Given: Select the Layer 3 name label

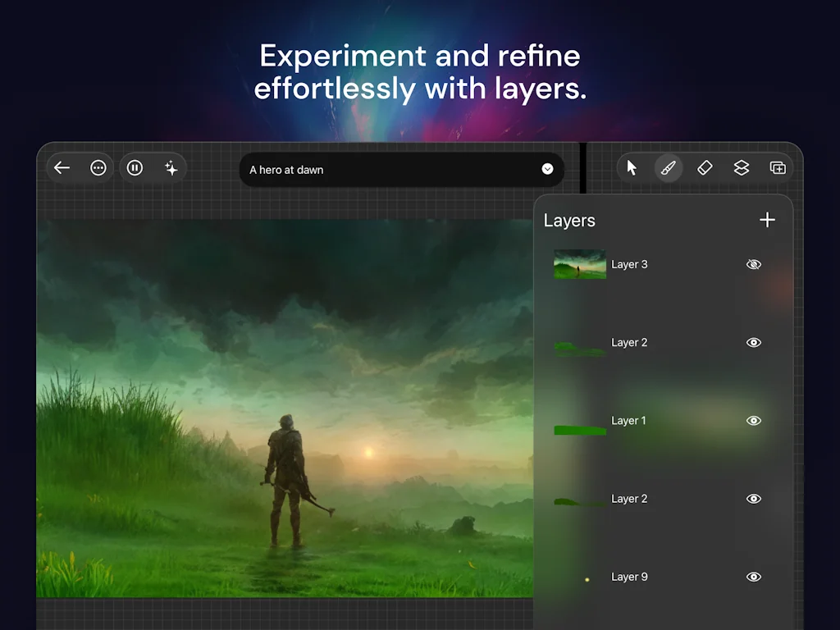Looking at the screenshot, I should pyautogui.click(x=629, y=264).
